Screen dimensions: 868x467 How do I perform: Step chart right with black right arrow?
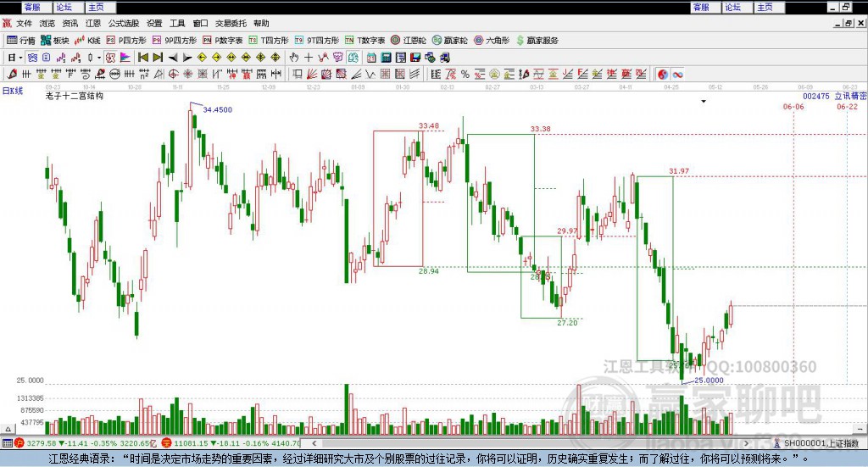pyautogui.click(x=187, y=58)
